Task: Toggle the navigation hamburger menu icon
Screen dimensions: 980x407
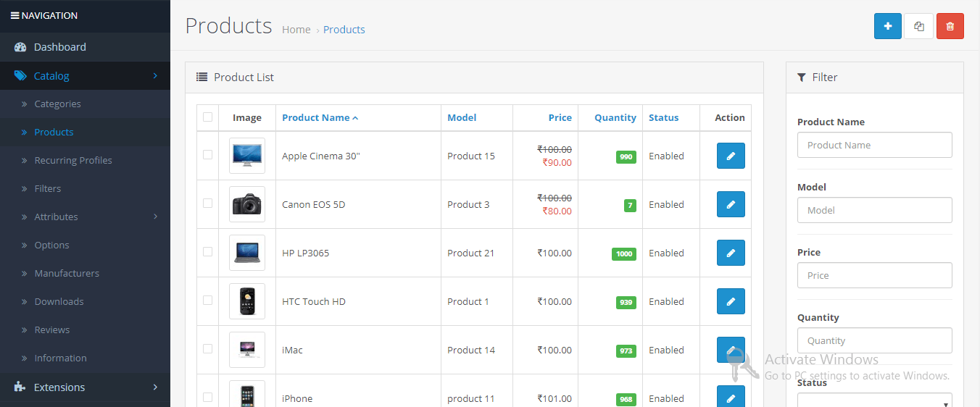Action: [14, 15]
